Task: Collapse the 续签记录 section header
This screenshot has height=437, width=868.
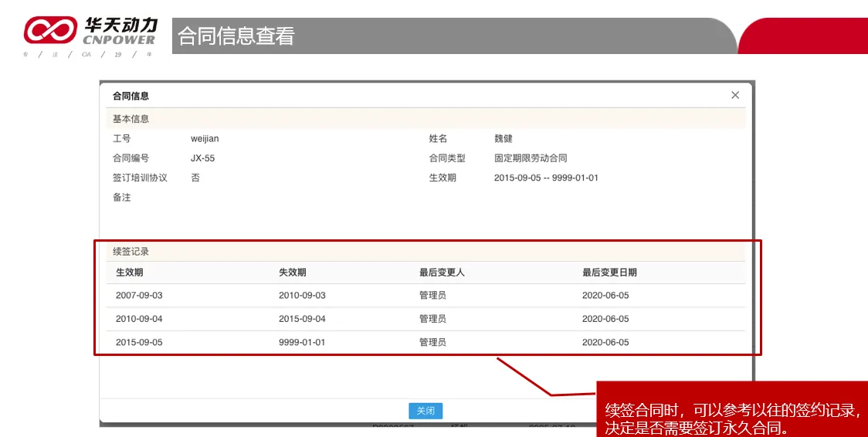Action: [131, 252]
